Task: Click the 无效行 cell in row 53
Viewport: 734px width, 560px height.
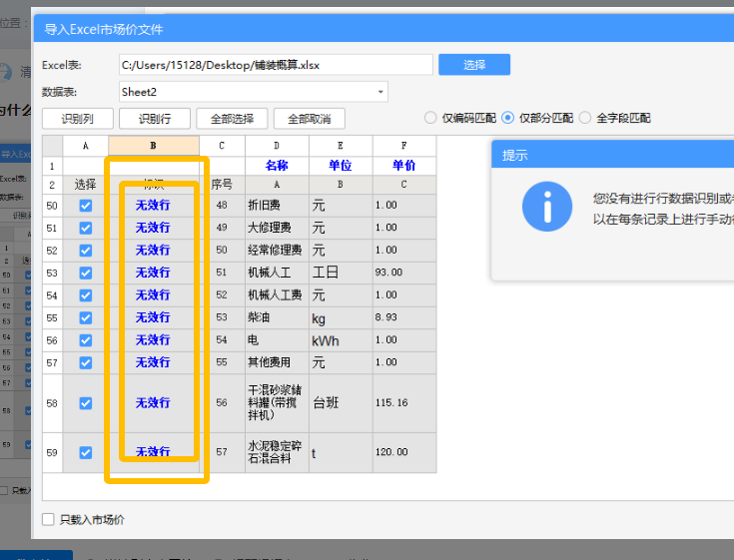Action: point(153,273)
